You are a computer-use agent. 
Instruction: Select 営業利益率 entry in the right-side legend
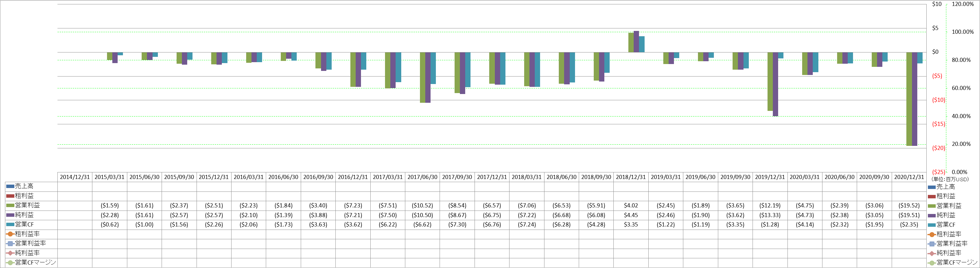(x=948, y=244)
